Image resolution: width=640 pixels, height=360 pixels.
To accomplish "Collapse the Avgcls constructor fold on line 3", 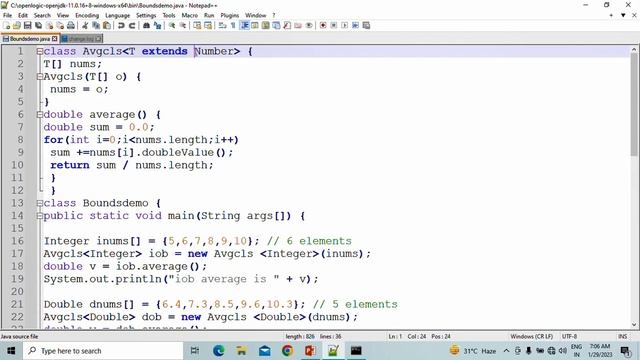I will 40,76.
